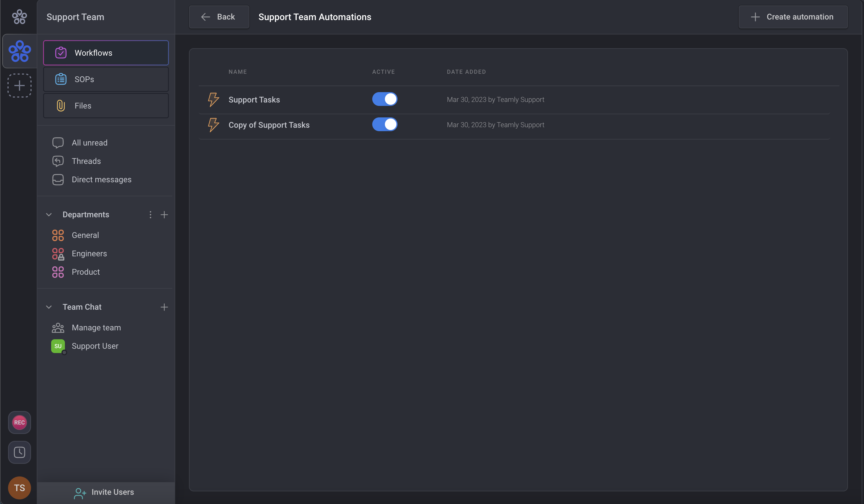Viewport: 864px width, 504px height.
Task: Collapse the Departments section
Action: pos(49,214)
